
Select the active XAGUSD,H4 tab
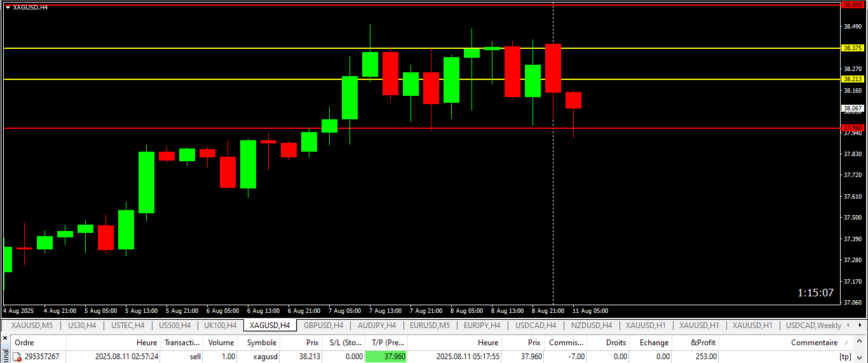[269, 325]
